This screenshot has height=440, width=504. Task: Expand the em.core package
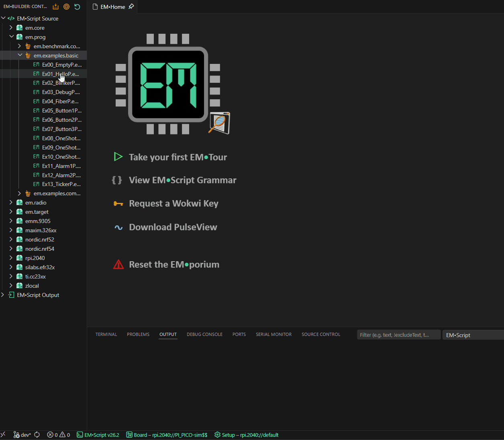[11, 28]
